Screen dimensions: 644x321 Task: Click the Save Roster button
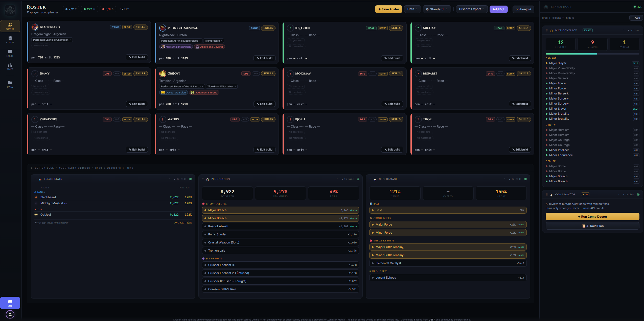coord(388,9)
